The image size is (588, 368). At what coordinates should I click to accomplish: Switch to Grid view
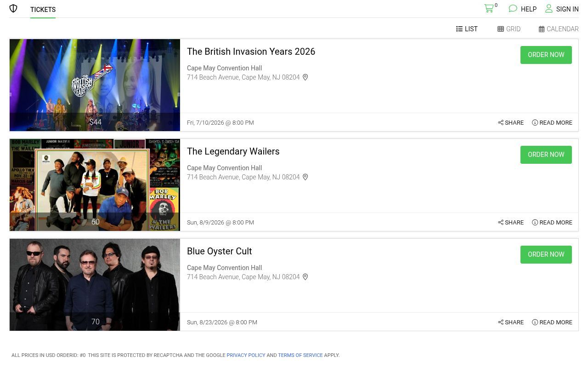coord(509,29)
